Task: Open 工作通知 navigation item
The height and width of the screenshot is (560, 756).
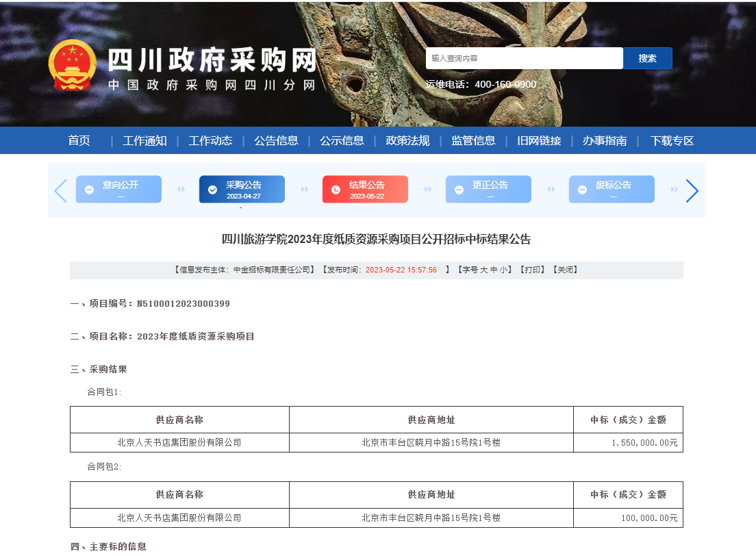Action: [x=144, y=141]
